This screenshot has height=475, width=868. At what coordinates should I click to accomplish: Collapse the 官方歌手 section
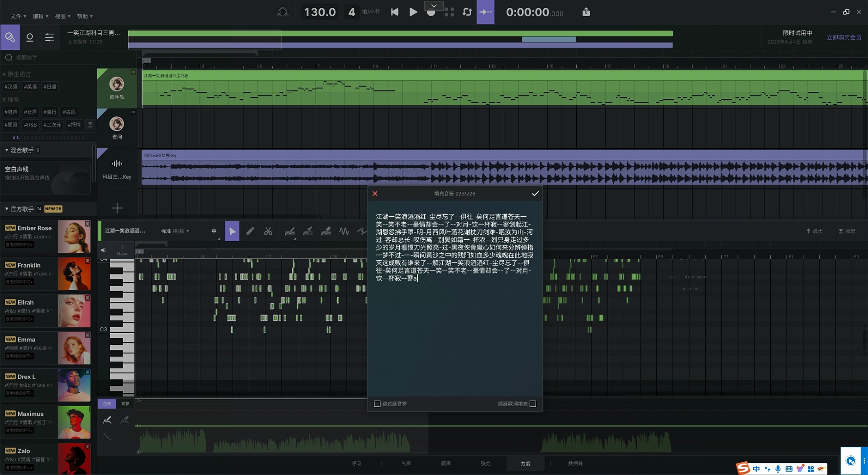point(7,209)
